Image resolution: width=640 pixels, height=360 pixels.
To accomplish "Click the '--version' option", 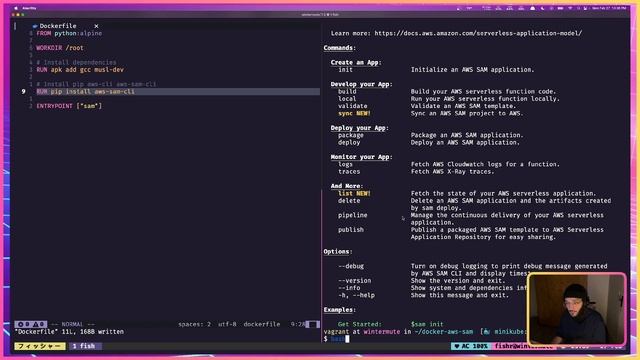I will tap(355, 281).
